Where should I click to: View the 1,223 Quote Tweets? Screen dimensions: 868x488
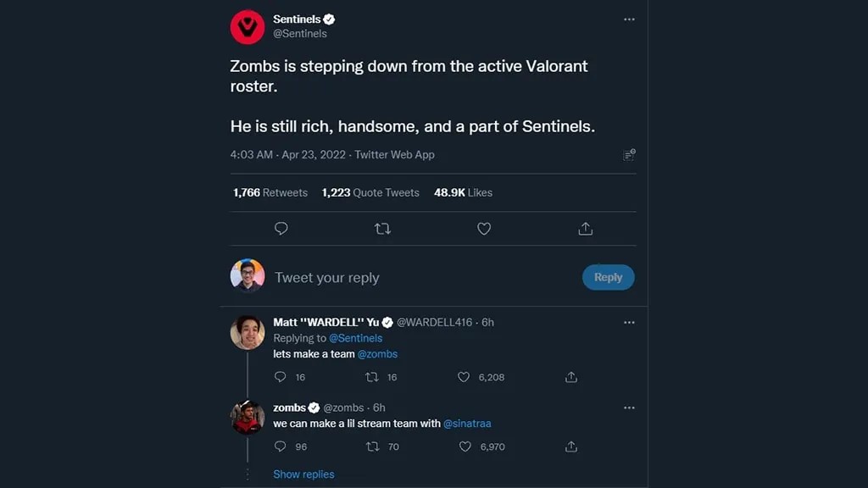point(370,192)
